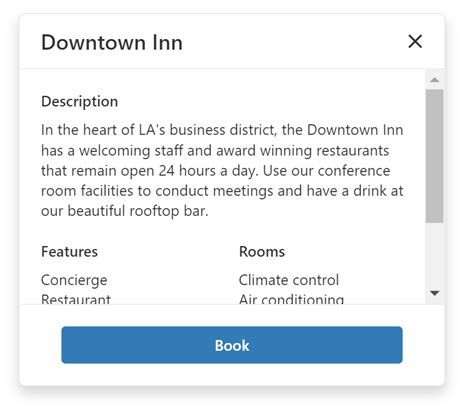Viewport: 474px width, 414px height.
Task: Select the Concierge feature entry
Action: click(74, 280)
